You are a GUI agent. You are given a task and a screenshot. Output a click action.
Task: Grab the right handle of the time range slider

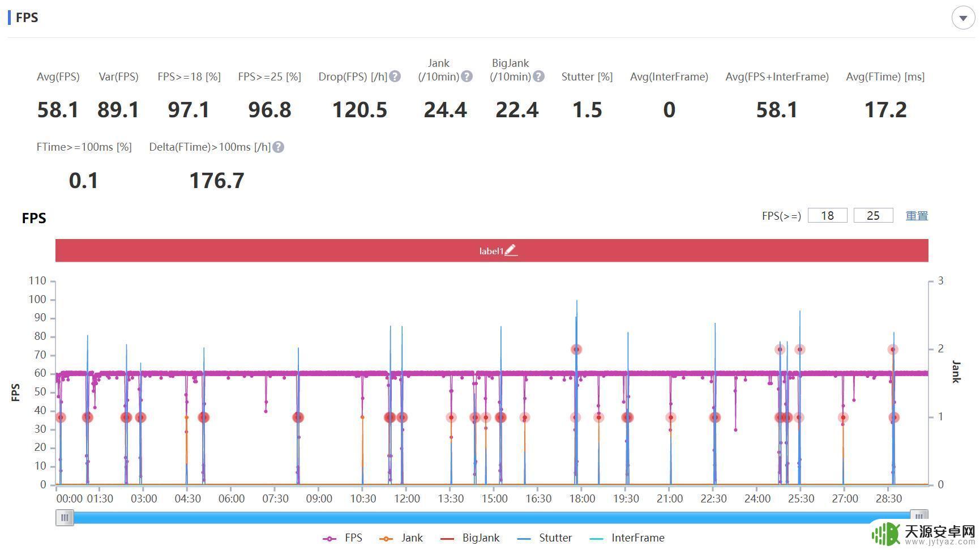point(919,516)
